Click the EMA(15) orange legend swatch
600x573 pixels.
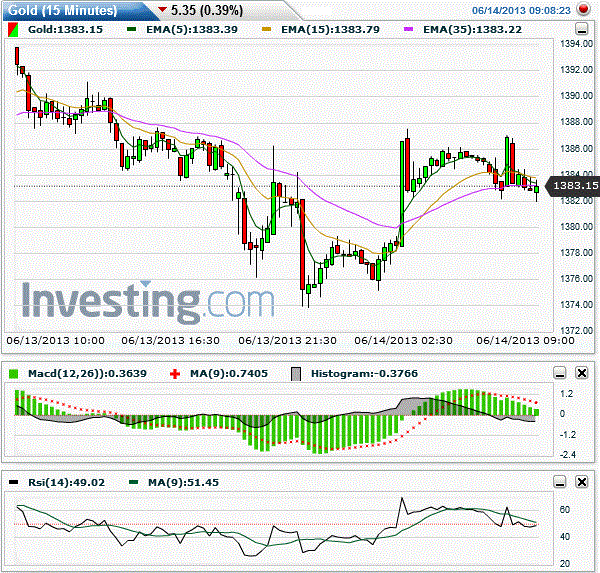[x=266, y=29]
